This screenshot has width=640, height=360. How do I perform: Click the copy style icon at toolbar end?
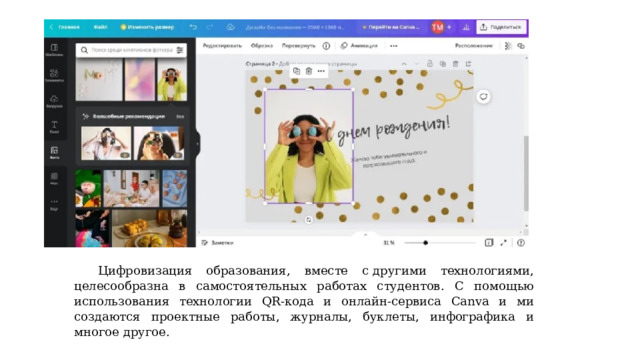(521, 46)
